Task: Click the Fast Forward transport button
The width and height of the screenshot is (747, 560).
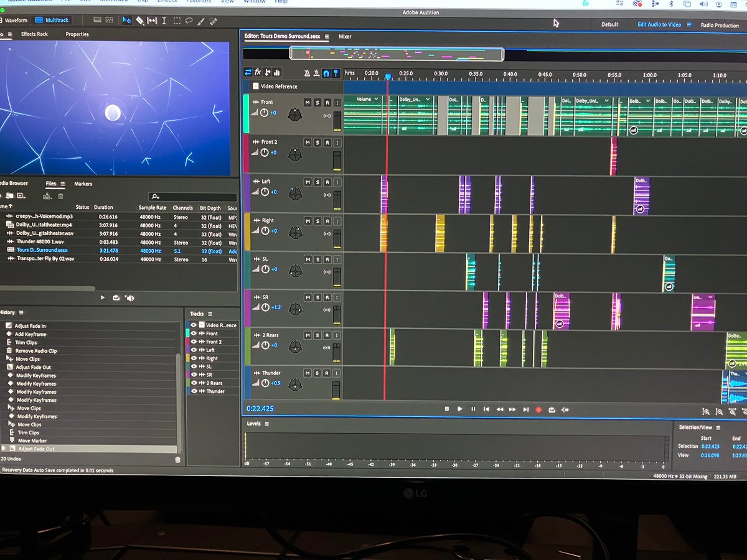Action: (512, 409)
